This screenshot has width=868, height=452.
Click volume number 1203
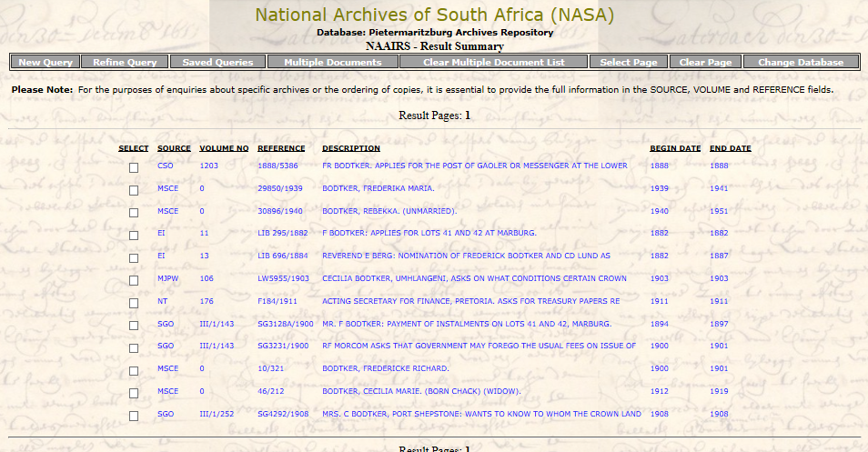tap(208, 166)
